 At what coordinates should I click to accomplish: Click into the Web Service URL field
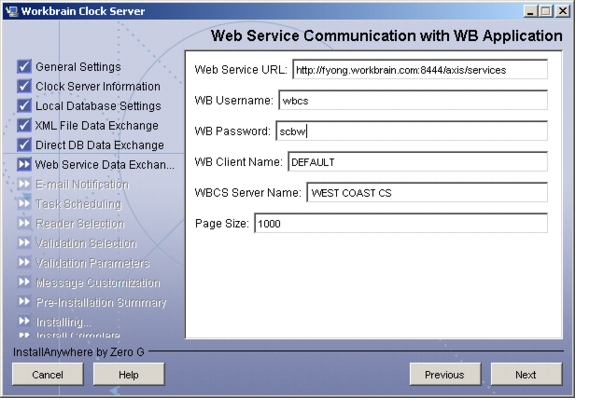click(x=420, y=70)
